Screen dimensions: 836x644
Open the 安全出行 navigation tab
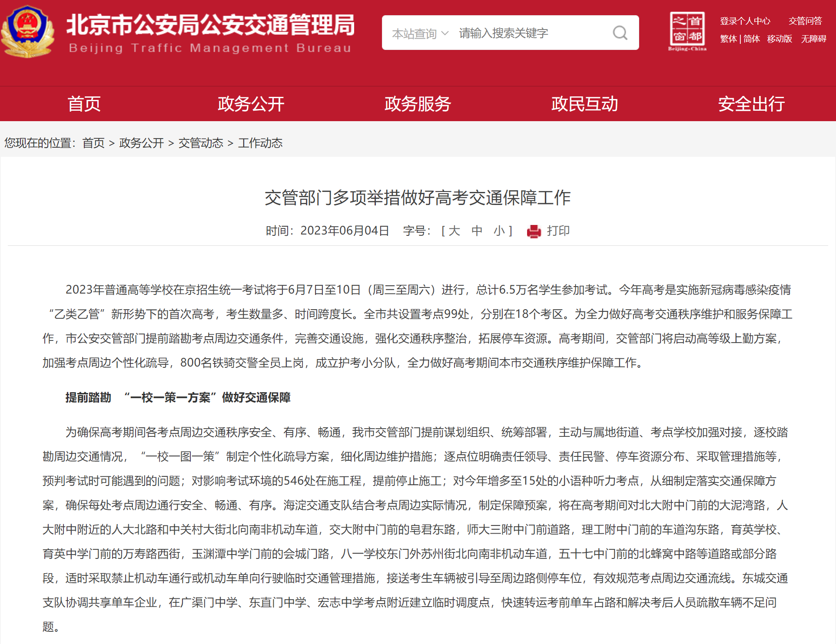[751, 104]
